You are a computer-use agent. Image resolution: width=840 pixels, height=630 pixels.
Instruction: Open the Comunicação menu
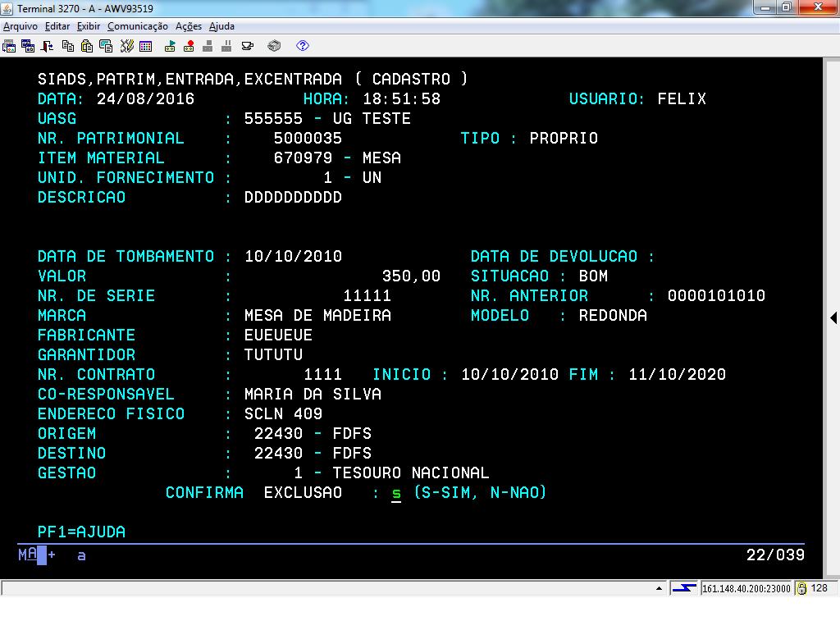point(138,26)
